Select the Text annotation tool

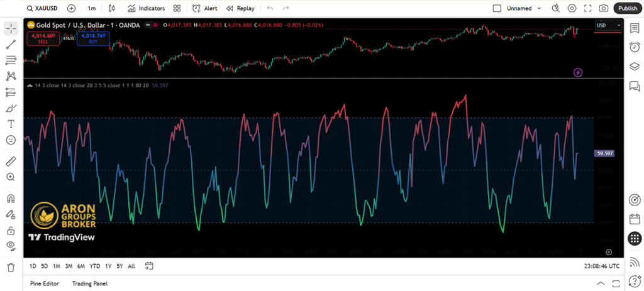click(x=11, y=124)
